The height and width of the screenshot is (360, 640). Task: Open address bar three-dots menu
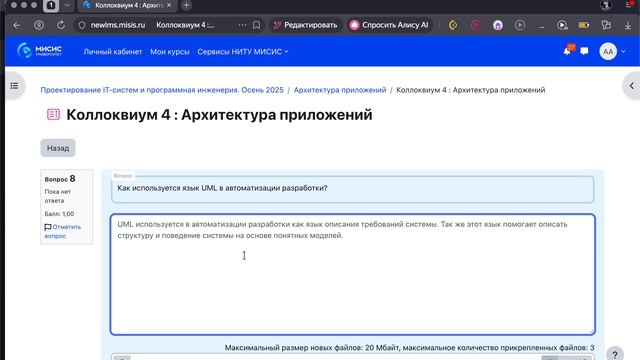pos(242,25)
